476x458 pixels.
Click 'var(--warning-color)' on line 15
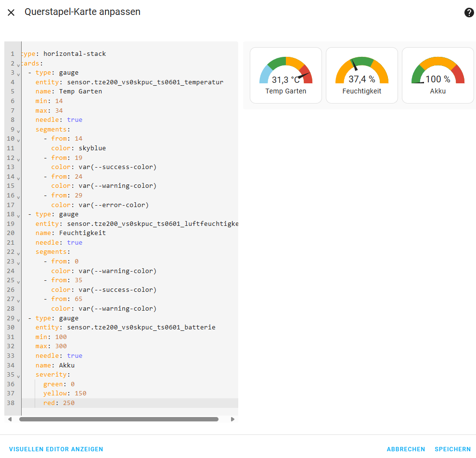pyautogui.click(x=117, y=186)
